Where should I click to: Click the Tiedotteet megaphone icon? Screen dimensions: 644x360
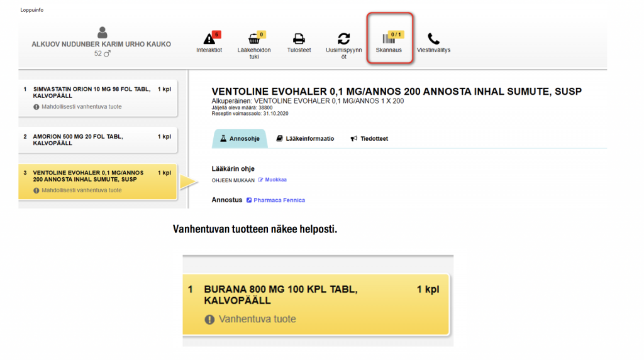click(x=353, y=139)
